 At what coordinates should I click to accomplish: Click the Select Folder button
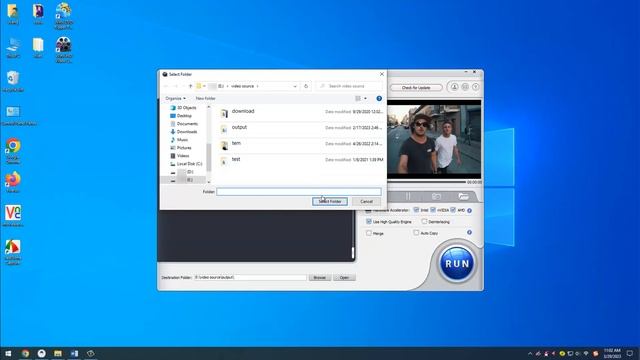pyautogui.click(x=330, y=202)
